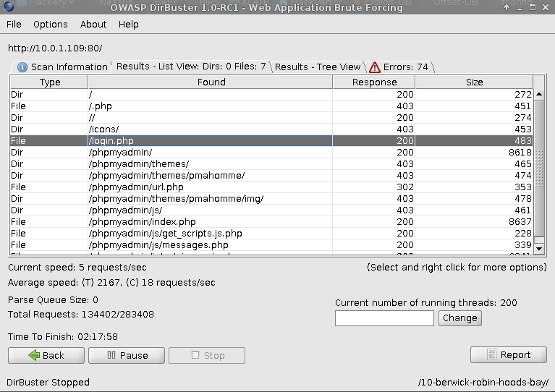
Task: Click the Change threads button
Action: click(x=459, y=318)
